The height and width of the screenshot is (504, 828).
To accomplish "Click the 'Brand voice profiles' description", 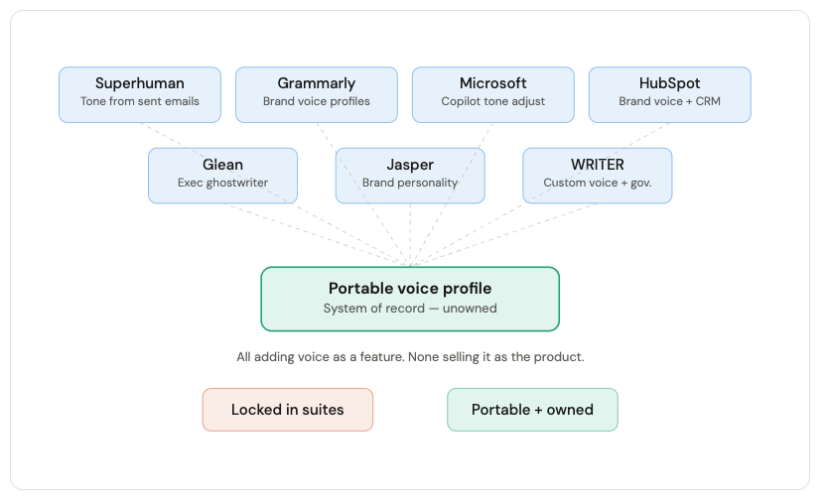I will 317,101.
